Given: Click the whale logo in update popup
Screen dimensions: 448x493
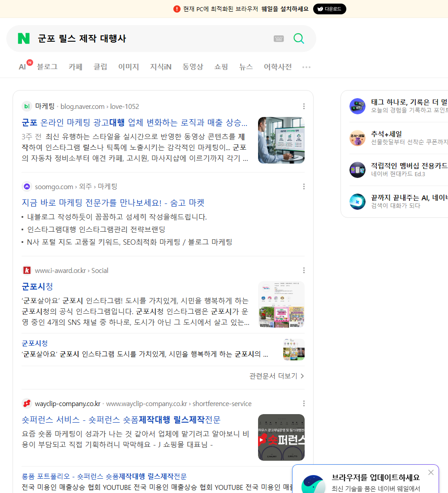Looking at the screenshot, I should [x=313, y=484].
